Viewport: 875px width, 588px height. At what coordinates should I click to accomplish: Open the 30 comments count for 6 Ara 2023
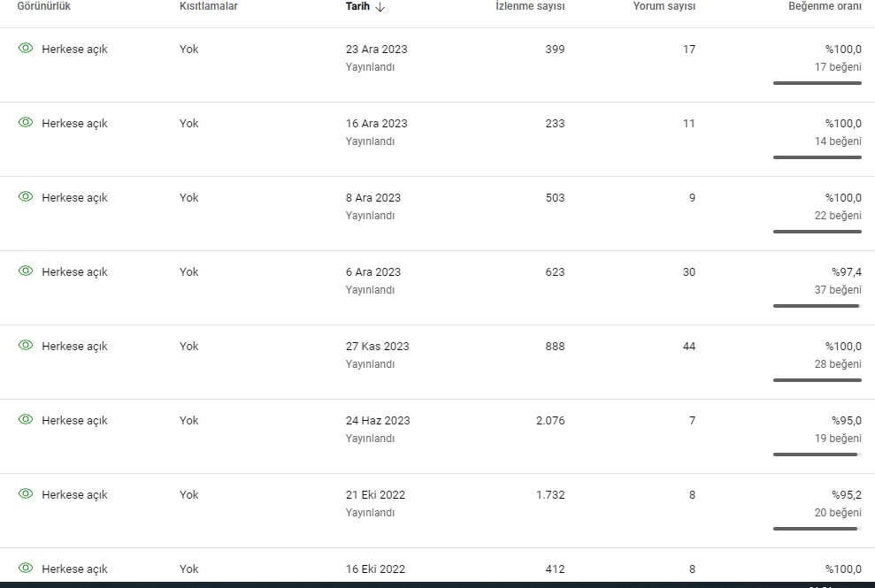click(x=689, y=271)
